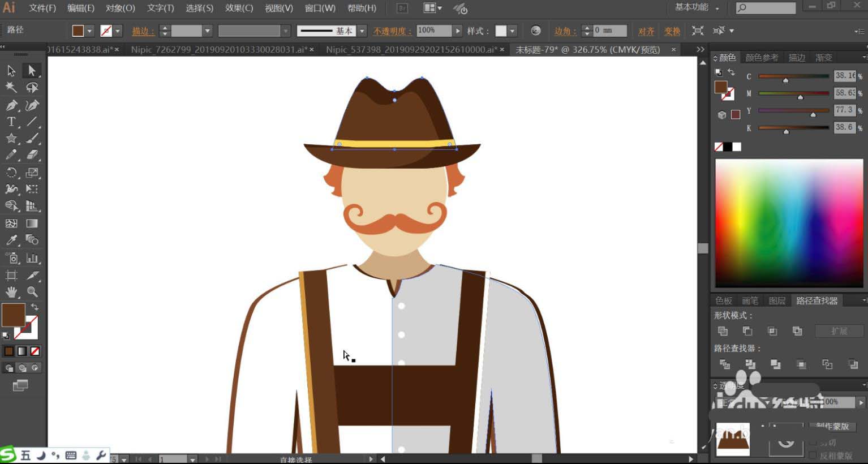Screen dimensions: 868x464
Task: Click the 制作蒙版 button
Action: pos(832,426)
